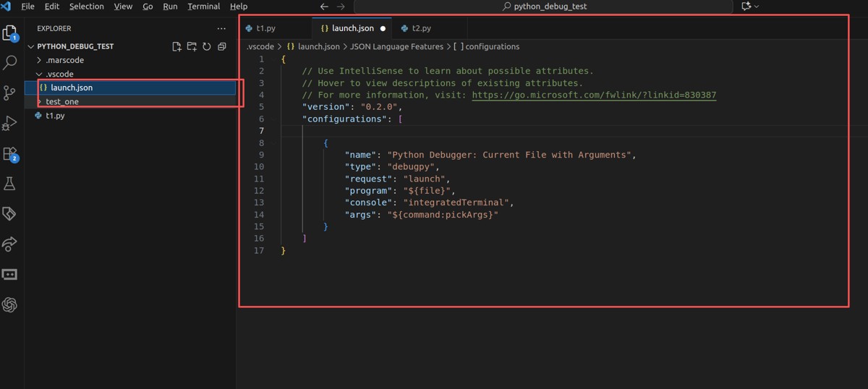868x389 pixels.
Task: Refresh the Explorer file tree
Action: (x=207, y=46)
